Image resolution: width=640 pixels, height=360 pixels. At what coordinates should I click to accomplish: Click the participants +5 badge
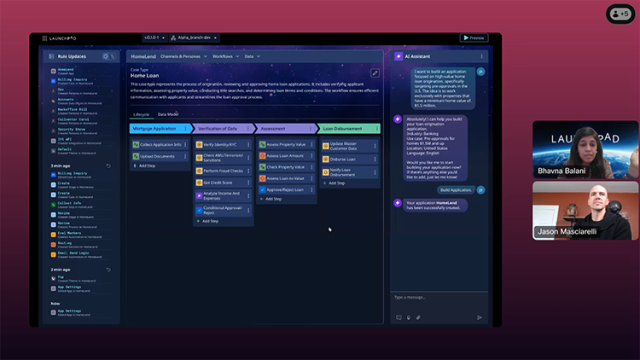click(x=620, y=14)
